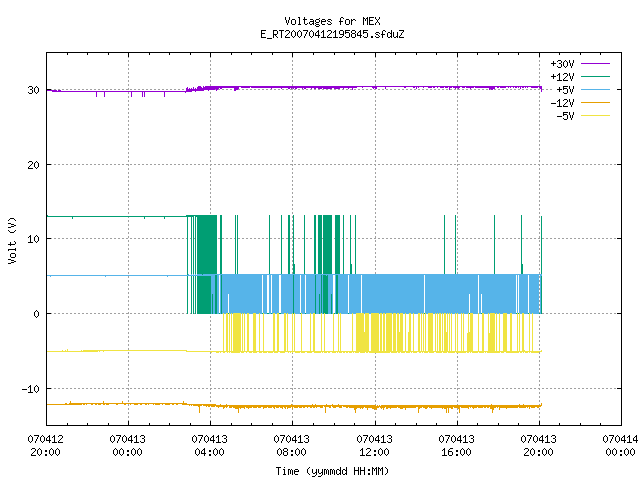Click the blue +5V legend line sample
The image size is (640, 480).
(595, 89)
